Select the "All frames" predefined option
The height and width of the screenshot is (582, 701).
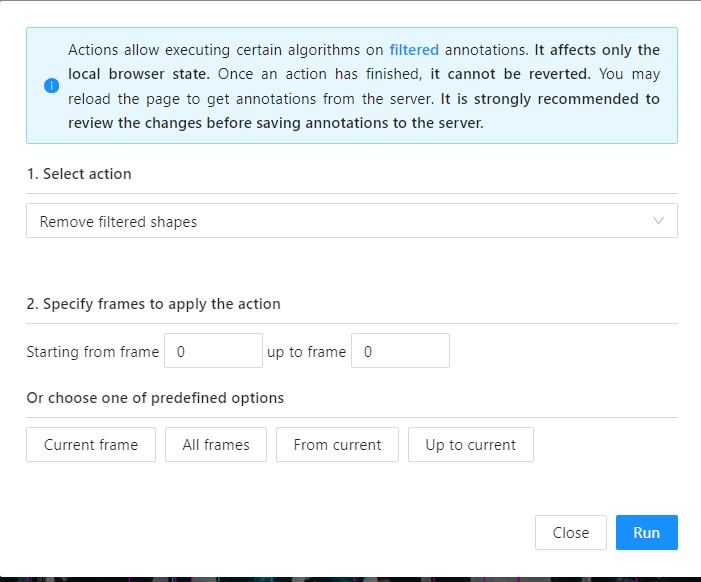point(216,445)
